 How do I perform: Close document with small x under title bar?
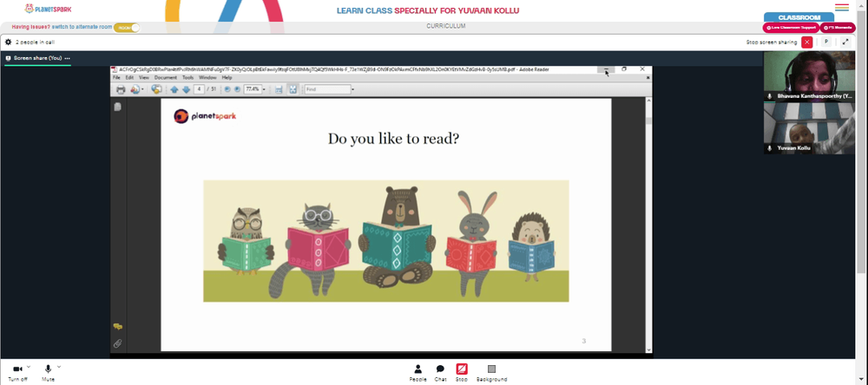648,78
